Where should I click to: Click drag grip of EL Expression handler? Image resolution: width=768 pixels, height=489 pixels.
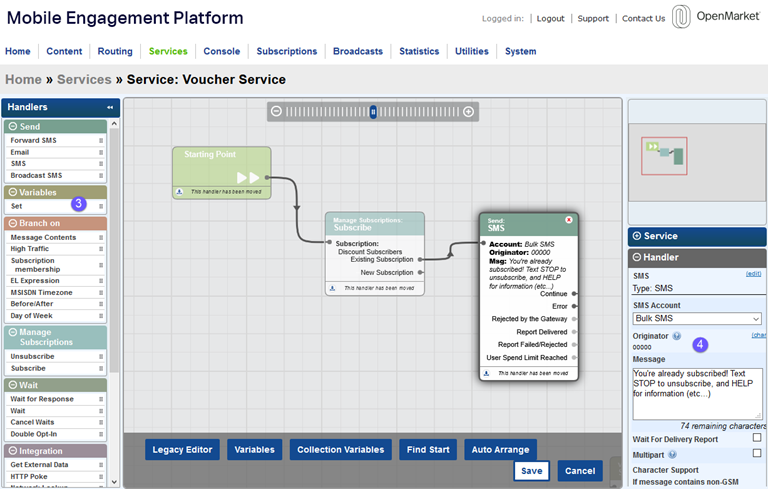click(101, 281)
